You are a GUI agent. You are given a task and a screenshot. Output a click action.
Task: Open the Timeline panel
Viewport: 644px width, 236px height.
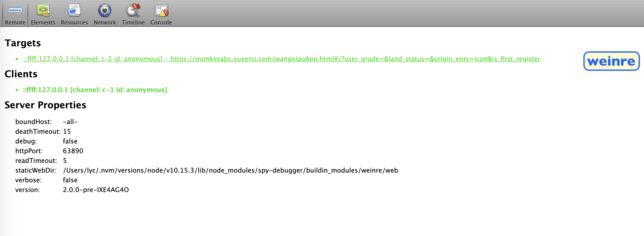[x=133, y=14]
